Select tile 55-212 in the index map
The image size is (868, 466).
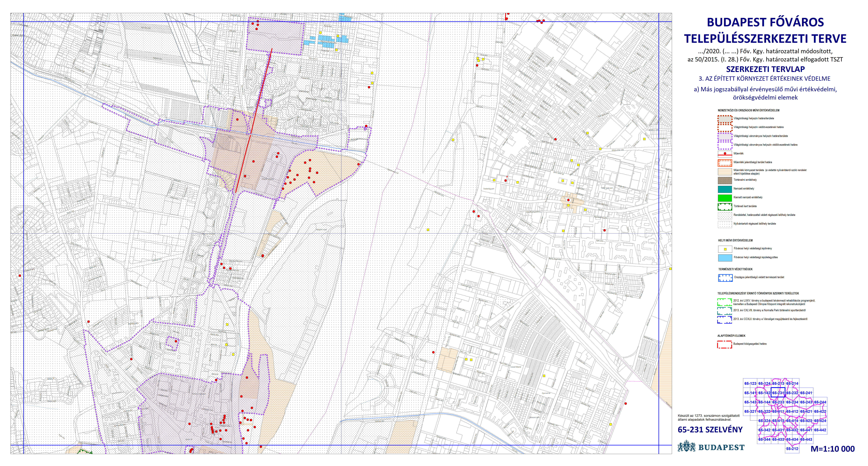[x=792, y=449]
